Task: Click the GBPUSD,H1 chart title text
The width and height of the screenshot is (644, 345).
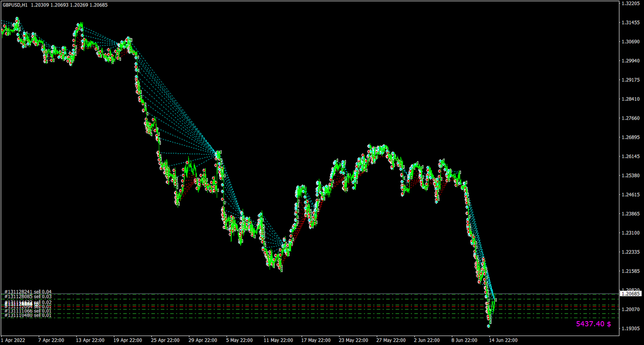Action: 15,5
